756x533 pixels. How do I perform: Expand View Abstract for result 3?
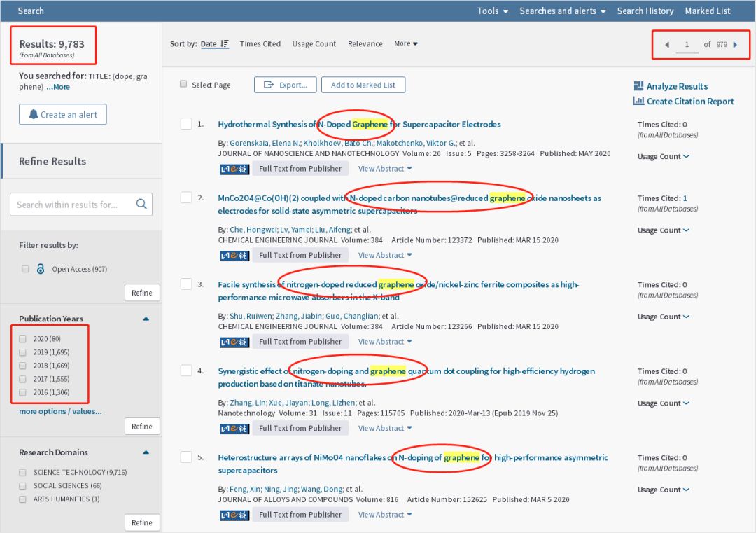coord(385,342)
